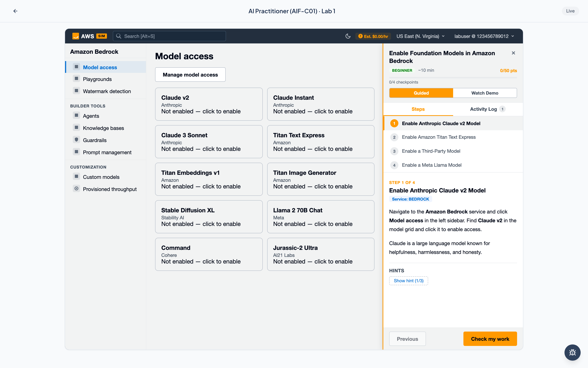Enable the Titan Text Express card
This screenshot has width=588, height=368.
click(320, 142)
